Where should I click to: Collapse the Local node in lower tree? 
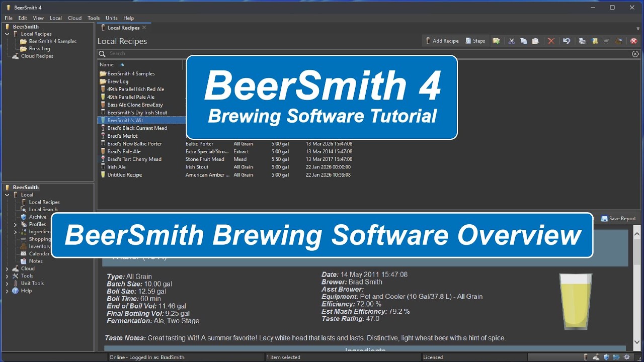(x=8, y=195)
